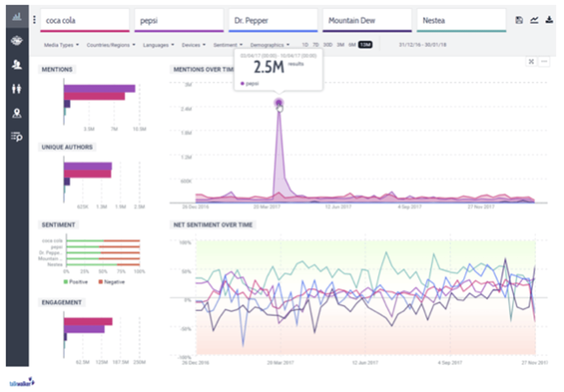Viewport: 564px width, 392px height.
Task: Select the pepsi legend dot in tooltip
Action: (x=243, y=83)
